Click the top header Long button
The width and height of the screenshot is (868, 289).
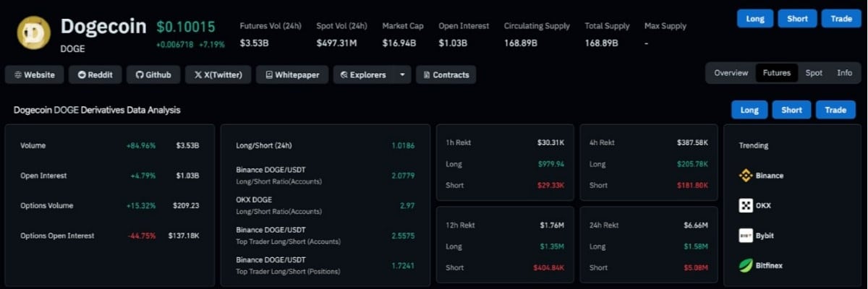coord(755,19)
